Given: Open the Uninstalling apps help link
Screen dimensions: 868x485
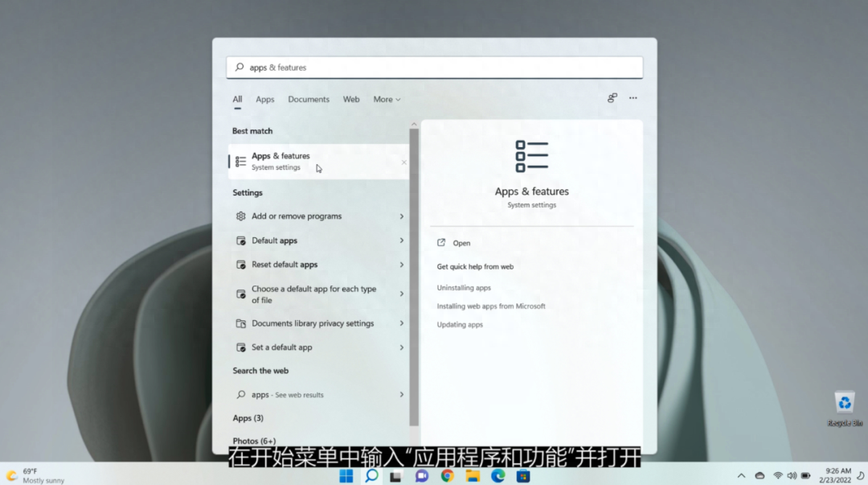Looking at the screenshot, I should pos(464,288).
